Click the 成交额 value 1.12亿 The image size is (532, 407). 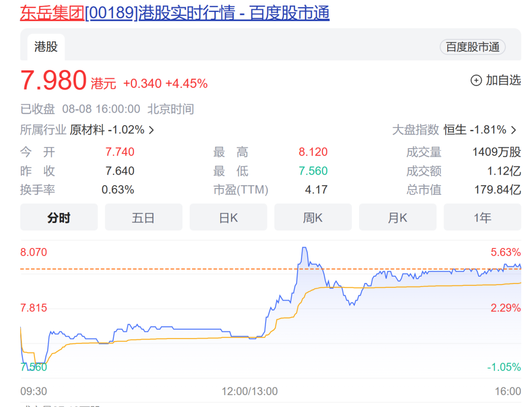[x=504, y=171]
